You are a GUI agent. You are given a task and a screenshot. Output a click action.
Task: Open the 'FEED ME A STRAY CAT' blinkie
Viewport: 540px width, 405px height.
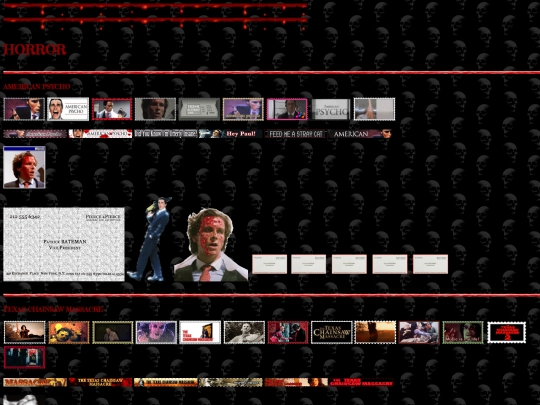pos(296,134)
